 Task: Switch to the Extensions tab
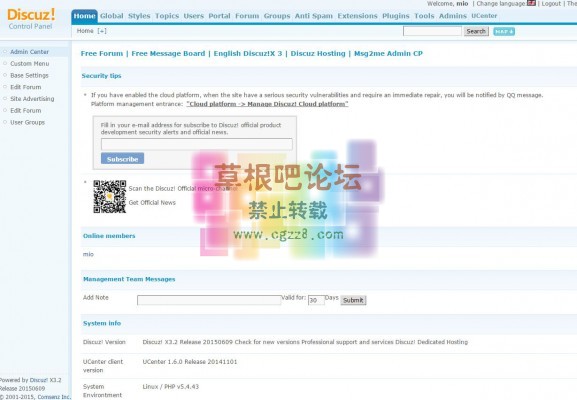point(357,16)
